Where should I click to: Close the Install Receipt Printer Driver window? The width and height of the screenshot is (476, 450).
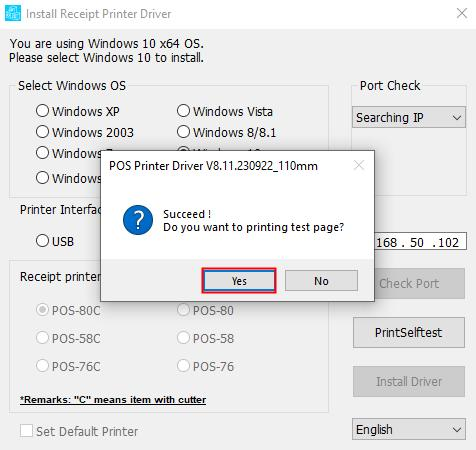pyautogui.click(x=462, y=13)
